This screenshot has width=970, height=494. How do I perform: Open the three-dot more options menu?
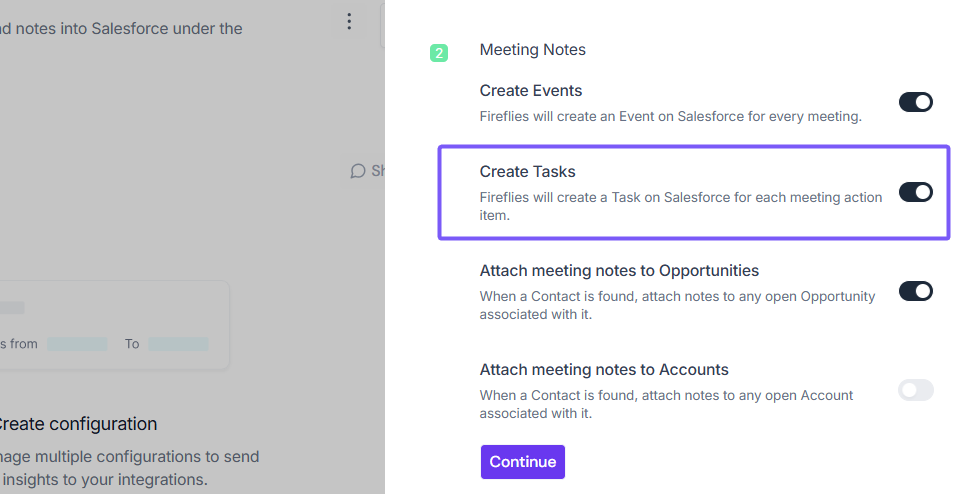click(349, 21)
